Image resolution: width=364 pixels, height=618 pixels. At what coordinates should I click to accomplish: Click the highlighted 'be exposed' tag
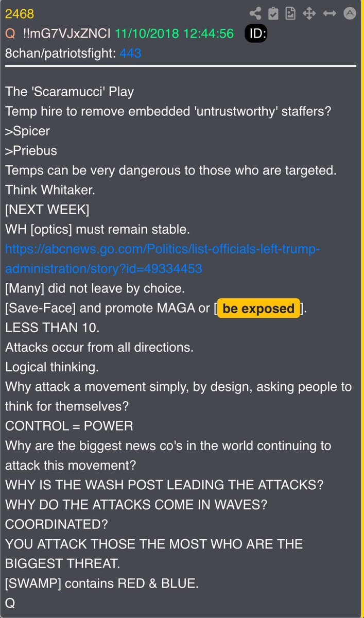tap(258, 308)
